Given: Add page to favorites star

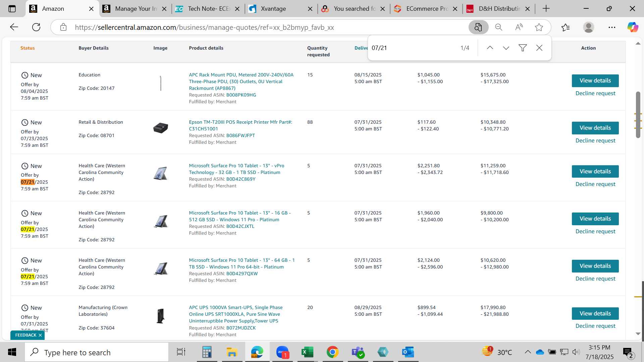Looking at the screenshot, I should [539, 27].
